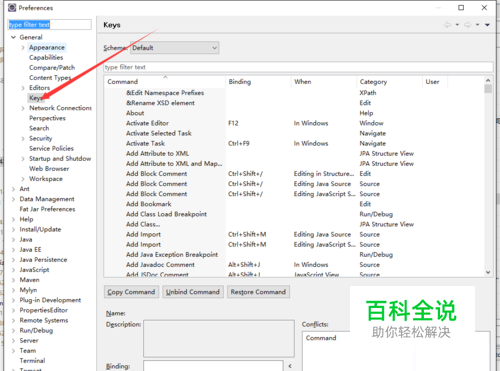The width and height of the screenshot is (500, 371).
Task: Select the Keys preference page
Action: point(36,98)
